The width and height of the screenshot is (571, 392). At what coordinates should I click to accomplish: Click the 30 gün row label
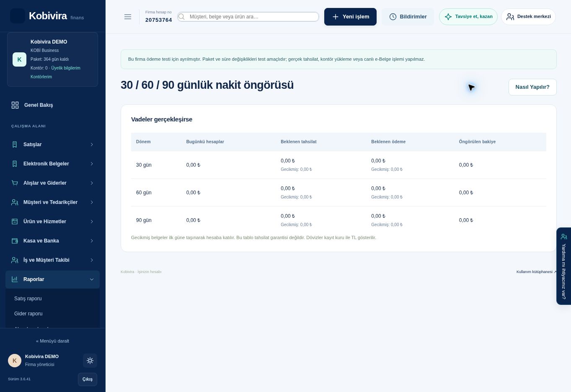[x=144, y=165]
